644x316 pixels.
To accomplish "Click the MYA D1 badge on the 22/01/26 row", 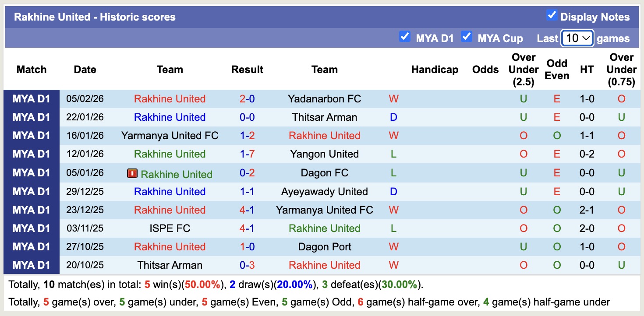I will click(31, 117).
